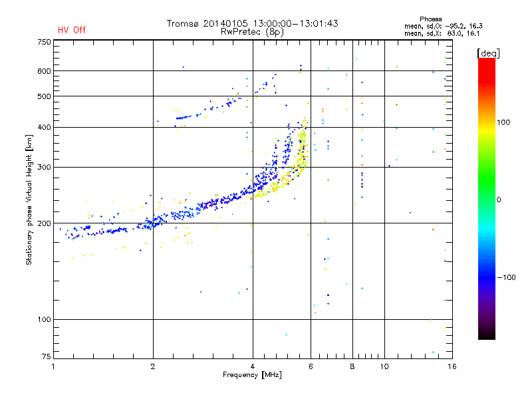Click the '4' frequency axis label
The height and width of the screenshot is (399, 532).
pyautogui.click(x=253, y=366)
